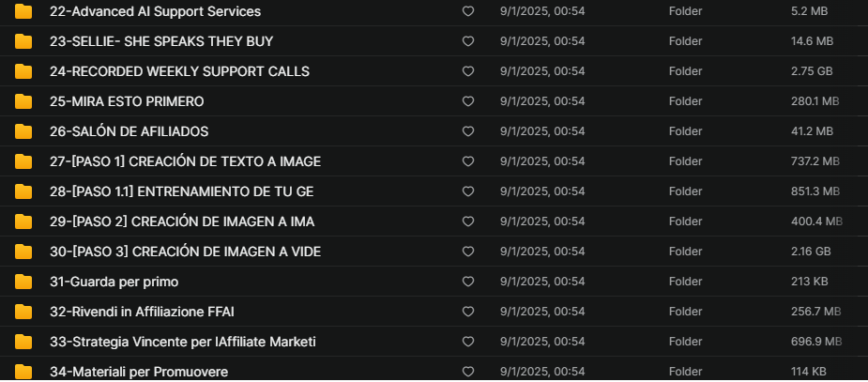Open 31-Guarda per primo folder name
868x382 pixels.
click(114, 282)
